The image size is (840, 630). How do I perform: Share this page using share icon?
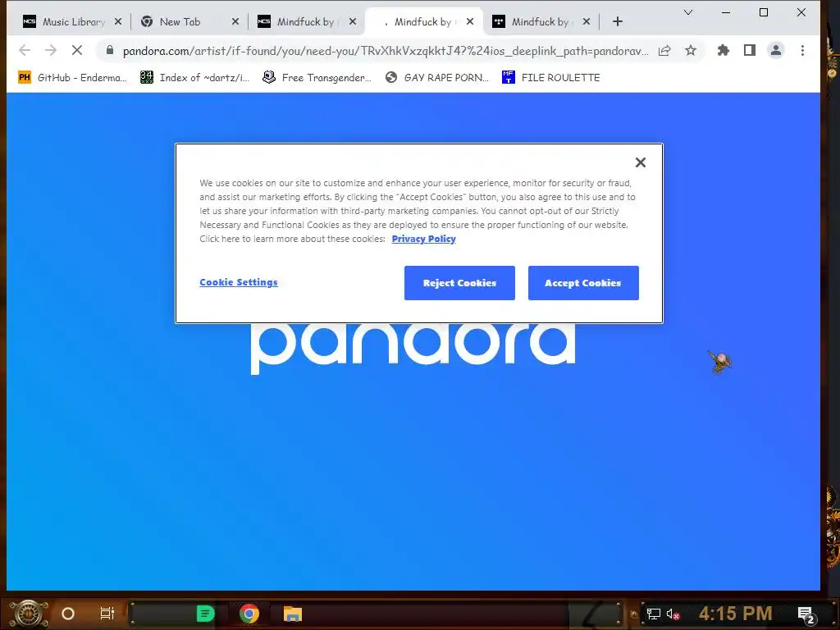coord(664,50)
